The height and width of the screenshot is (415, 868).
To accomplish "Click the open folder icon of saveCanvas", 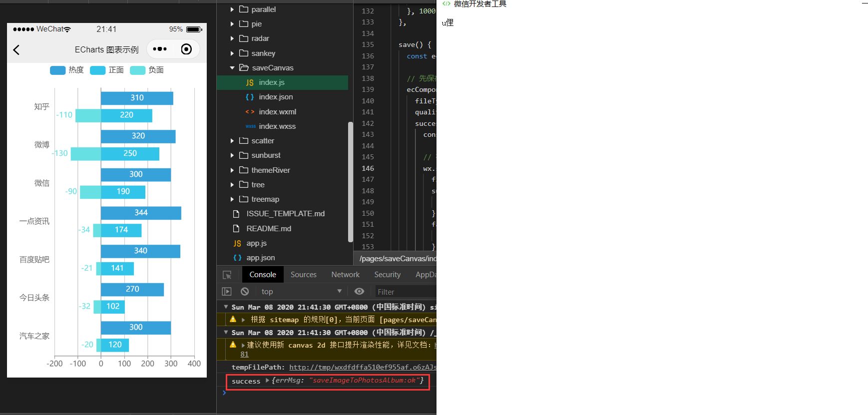I will pos(244,67).
